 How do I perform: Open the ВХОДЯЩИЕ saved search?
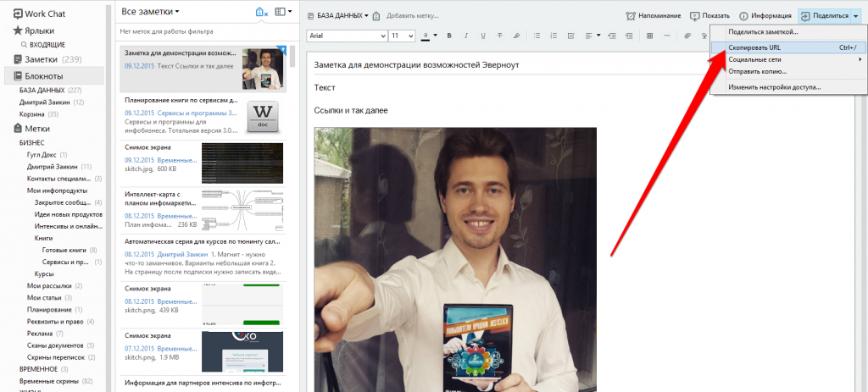(43, 45)
